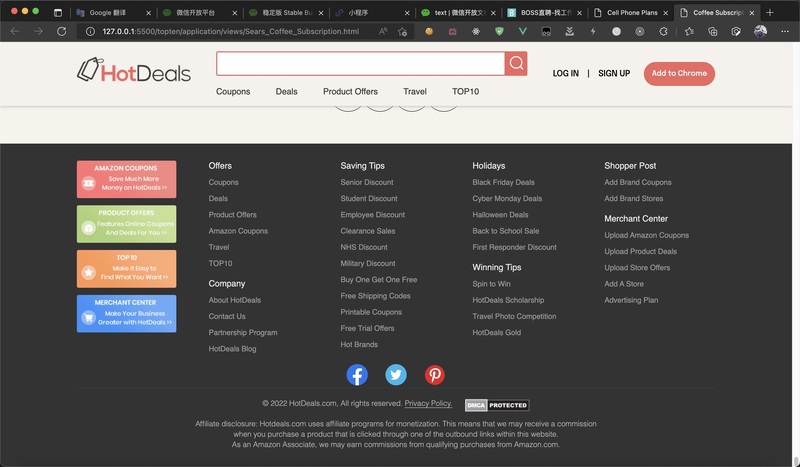Open Hot Brands footer link

[359, 345]
